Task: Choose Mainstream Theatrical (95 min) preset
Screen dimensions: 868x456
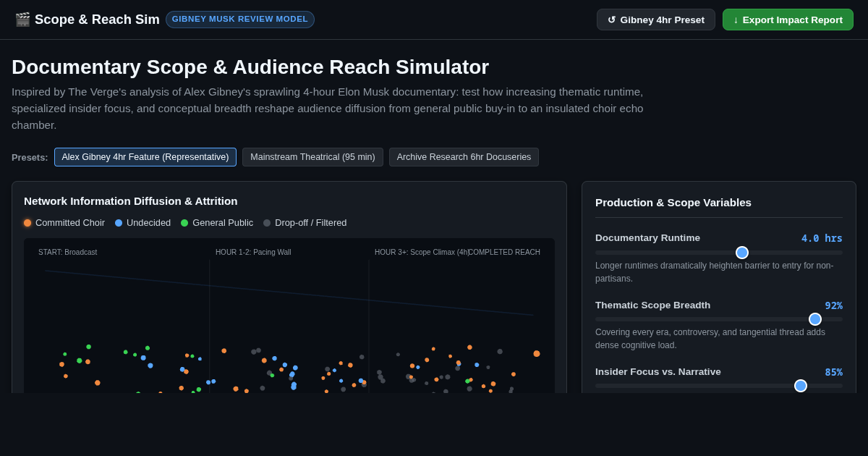Action: 312,157
